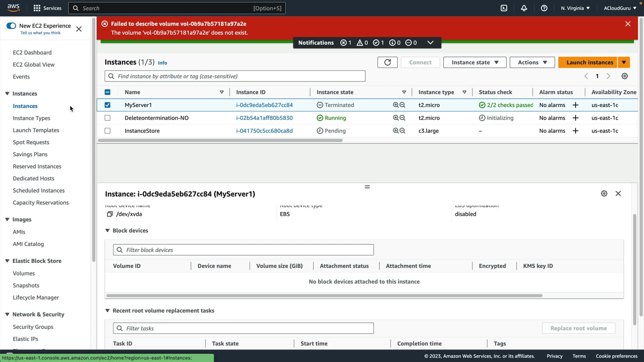
Task: Select the Deleteontermination-NO instance checkbox
Action: (x=107, y=118)
